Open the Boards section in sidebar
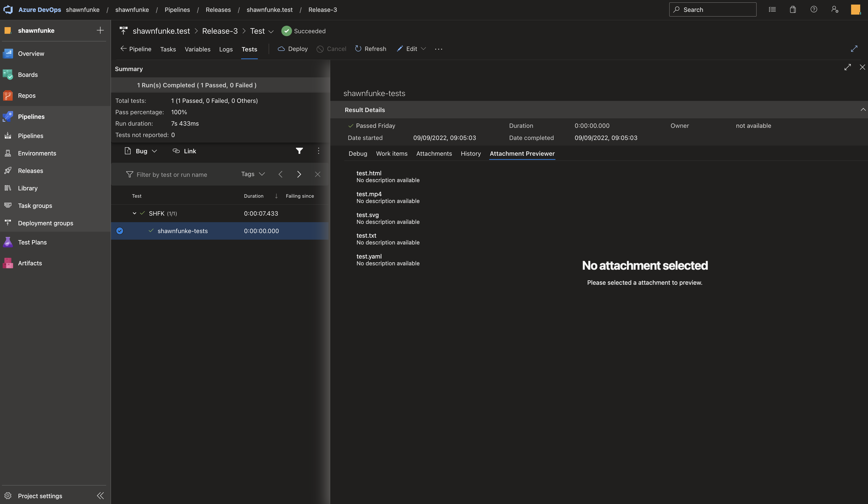This screenshot has height=504, width=868. 28,74
